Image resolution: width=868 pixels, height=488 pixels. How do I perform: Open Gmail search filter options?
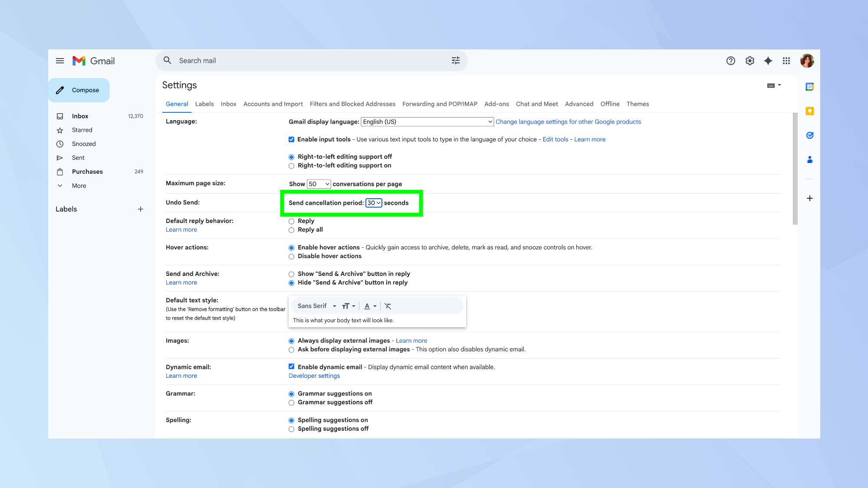pyautogui.click(x=455, y=60)
